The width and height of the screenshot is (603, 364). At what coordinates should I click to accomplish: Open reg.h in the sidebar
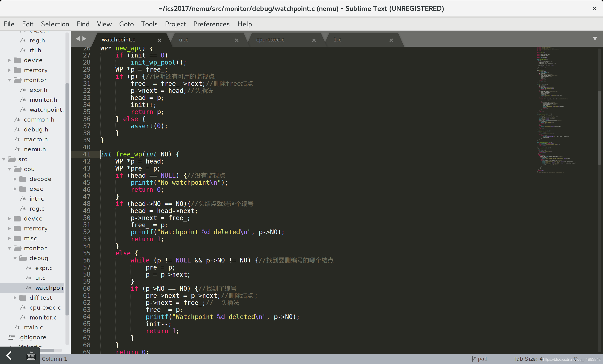pos(37,40)
